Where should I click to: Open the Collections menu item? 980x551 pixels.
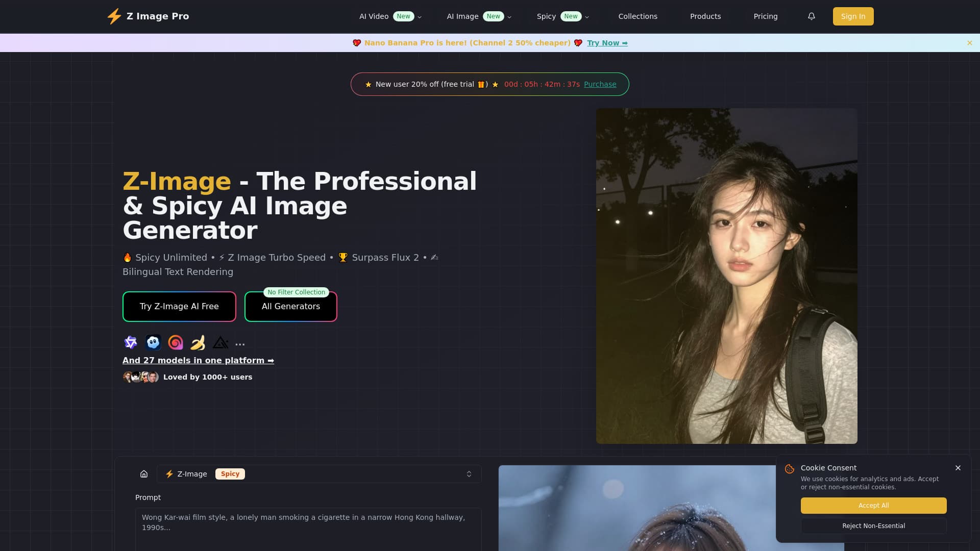point(638,16)
